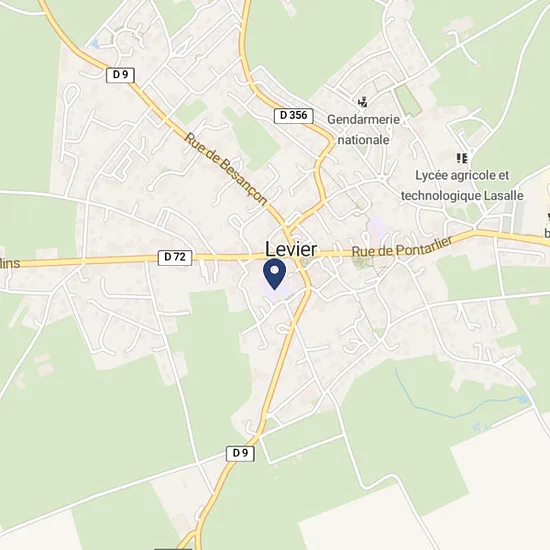Click the Levier town name label
550x550 pixels.
[x=291, y=249]
